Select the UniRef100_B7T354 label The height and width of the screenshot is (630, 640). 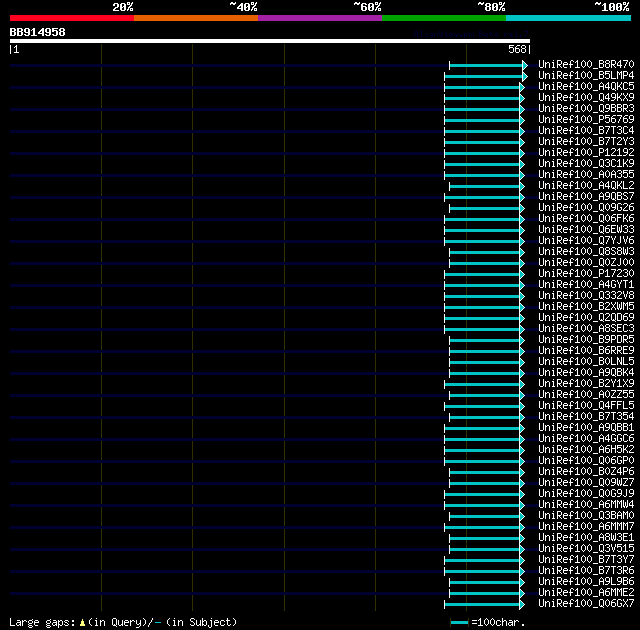[586, 417]
